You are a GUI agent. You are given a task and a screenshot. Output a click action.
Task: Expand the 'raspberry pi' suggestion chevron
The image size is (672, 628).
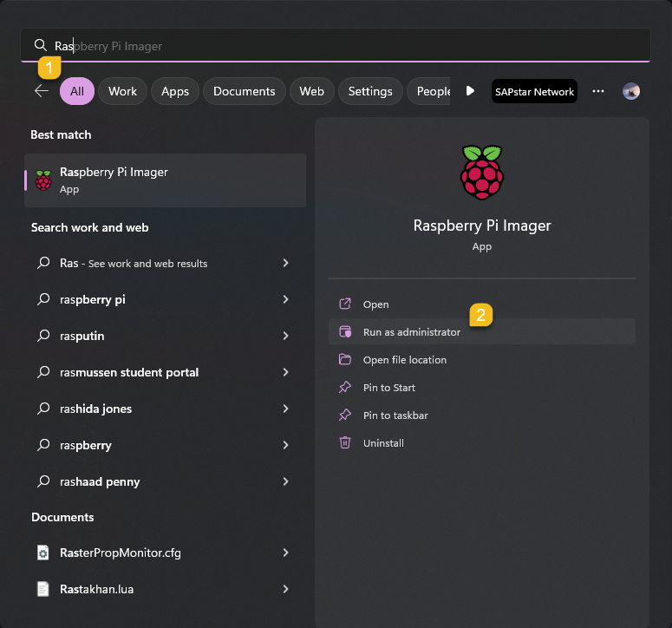[x=285, y=299]
